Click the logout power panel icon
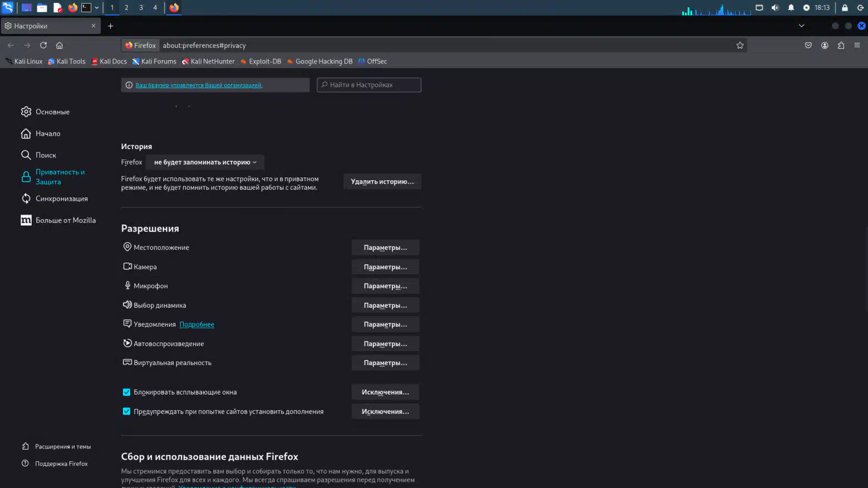This screenshot has width=868, height=488. (860, 8)
